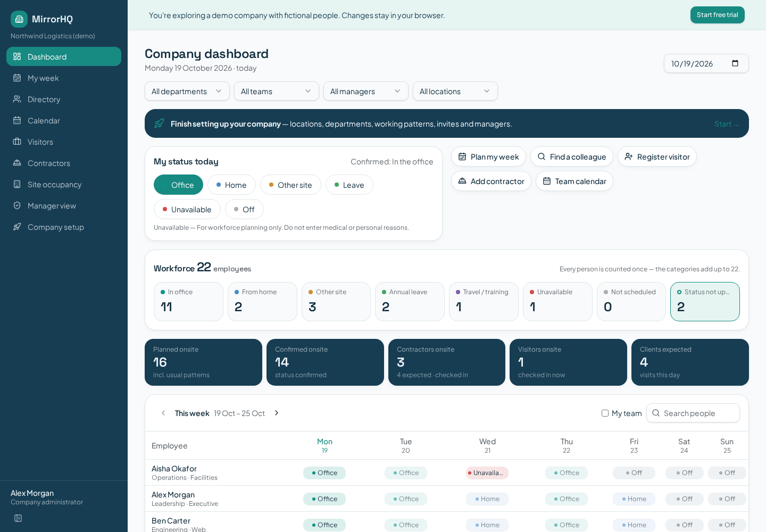This screenshot has height=532, width=766.
Task: Click the Calendar icon in the sidebar
Action: (17, 120)
